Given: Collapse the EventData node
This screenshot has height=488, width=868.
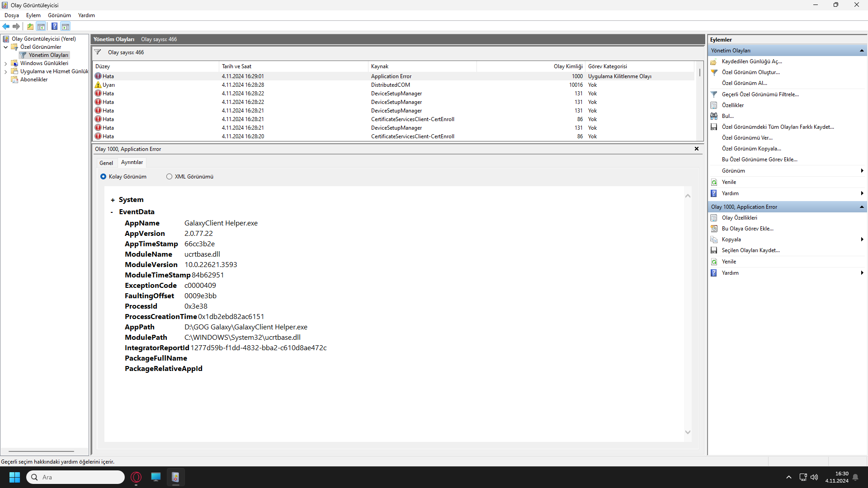Looking at the screenshot, I should point(112,212).
